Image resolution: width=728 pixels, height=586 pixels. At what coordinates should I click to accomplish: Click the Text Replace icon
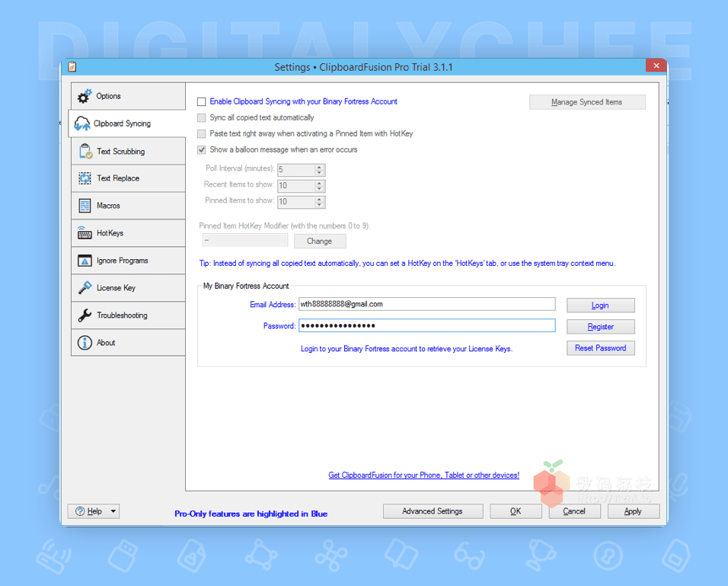coord(85,178)
